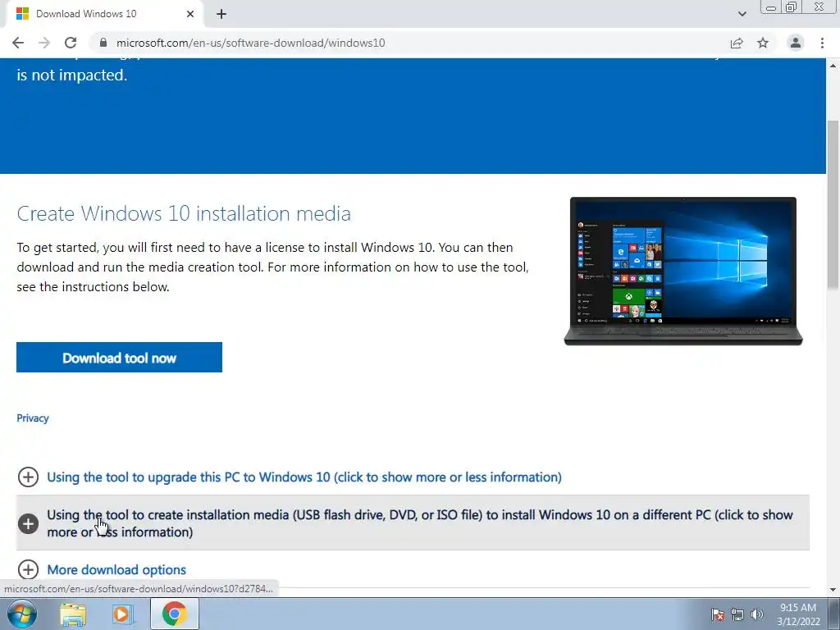840x630 pixels.
Task: Click the page vertical scrollbar thumb
Action: 833,203
